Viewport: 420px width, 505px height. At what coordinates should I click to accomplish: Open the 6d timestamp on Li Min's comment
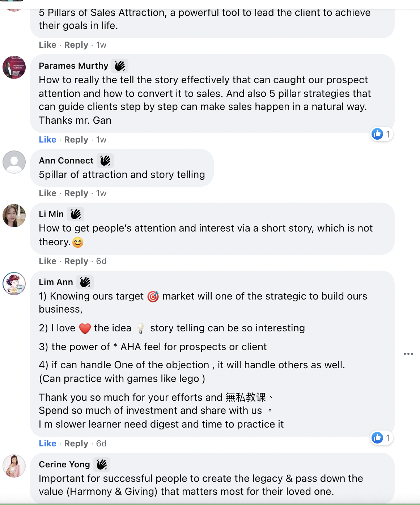pyautogui.click(x=101, y=261)
